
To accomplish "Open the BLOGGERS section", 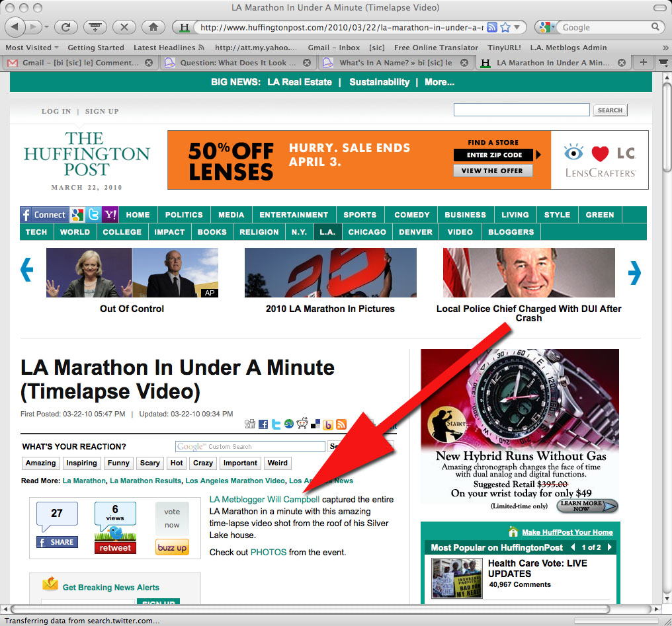I will pyautogui.click(x=511, y=232).
